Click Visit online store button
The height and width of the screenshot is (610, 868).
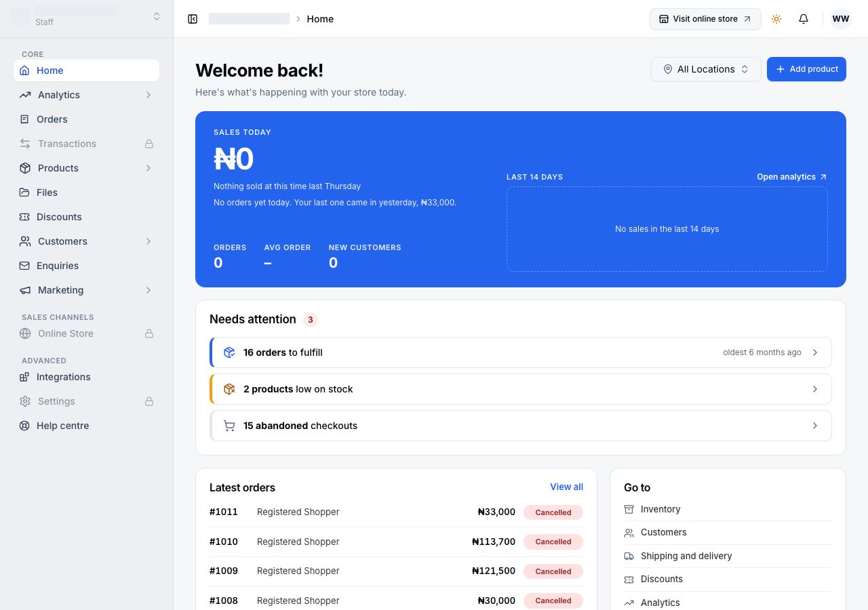(705, 19)
